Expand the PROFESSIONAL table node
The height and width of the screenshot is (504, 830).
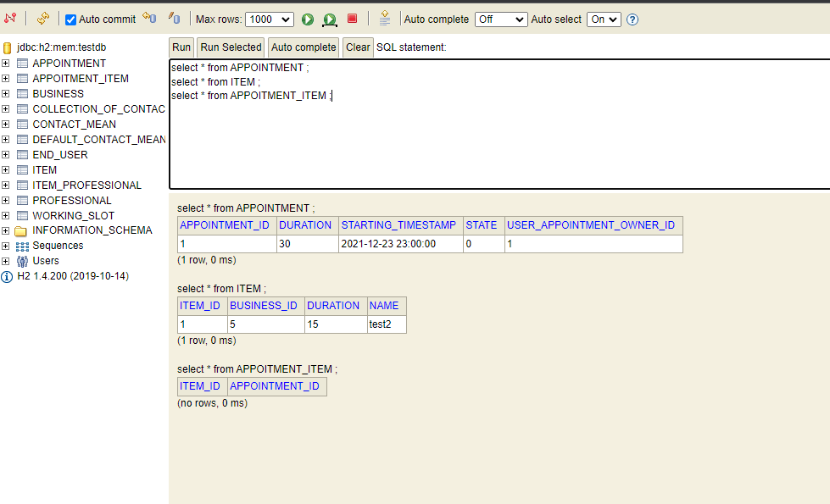(5, 201)
